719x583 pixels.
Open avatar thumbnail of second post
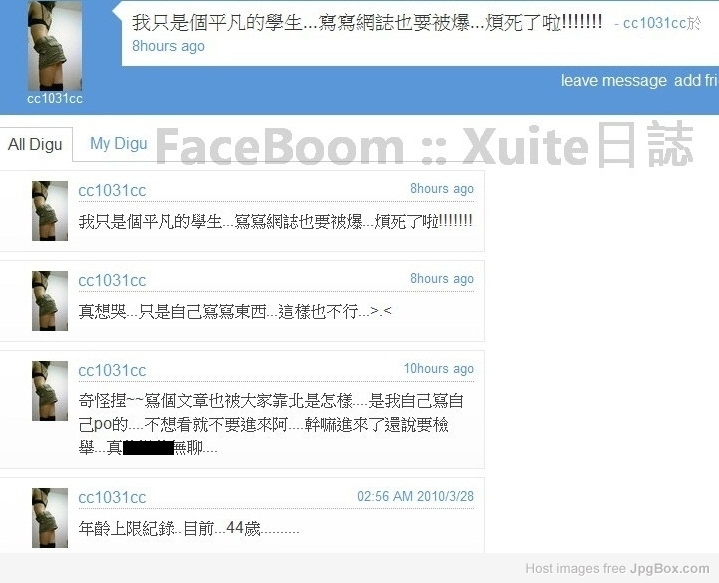click(50, 301)
